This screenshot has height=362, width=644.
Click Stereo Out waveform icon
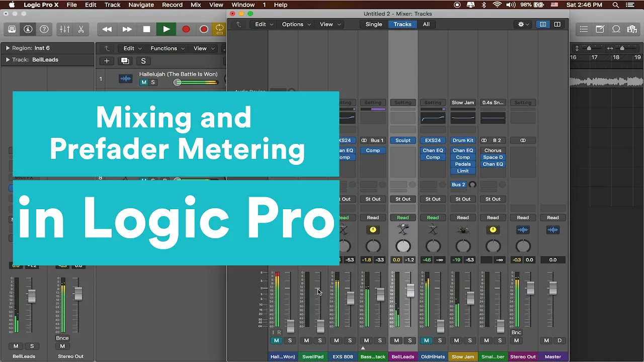point(523,230)
